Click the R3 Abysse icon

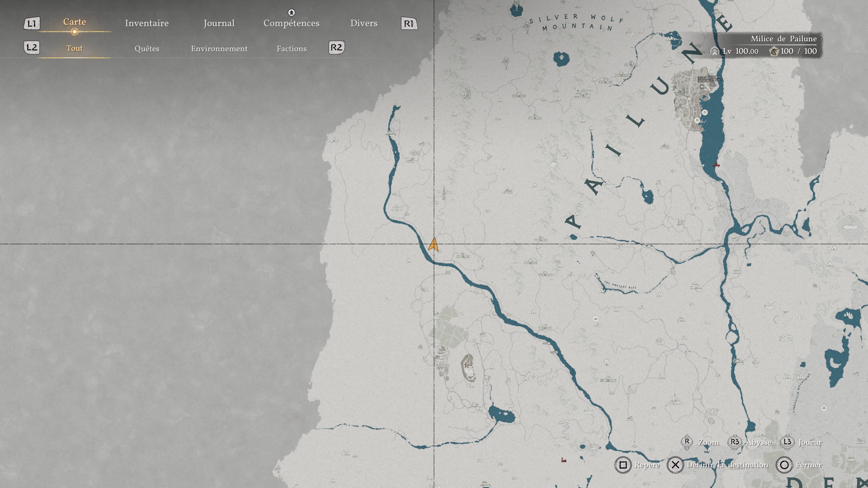[735, 442]
